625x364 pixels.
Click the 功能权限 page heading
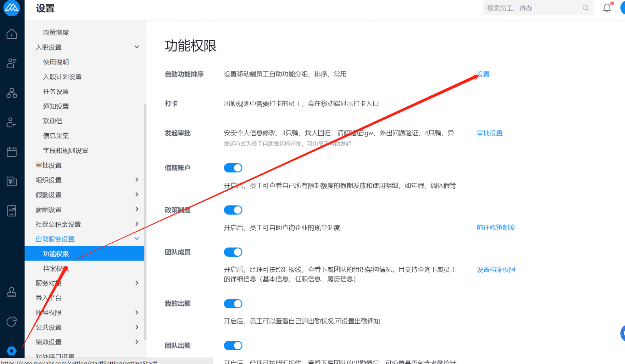tap(190, 46)
